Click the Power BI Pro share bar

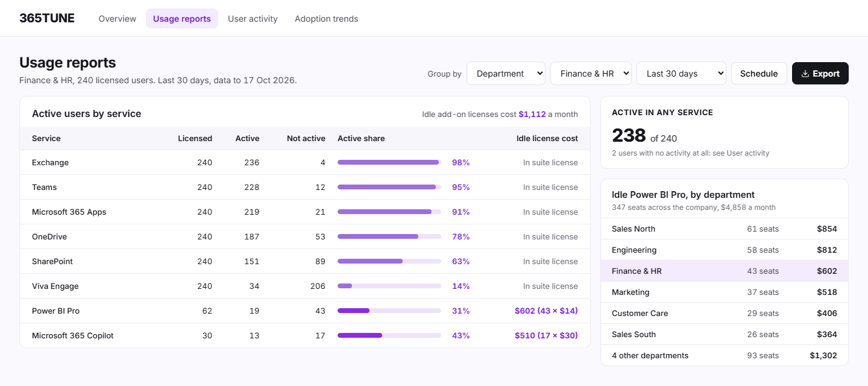coord(389,311)
